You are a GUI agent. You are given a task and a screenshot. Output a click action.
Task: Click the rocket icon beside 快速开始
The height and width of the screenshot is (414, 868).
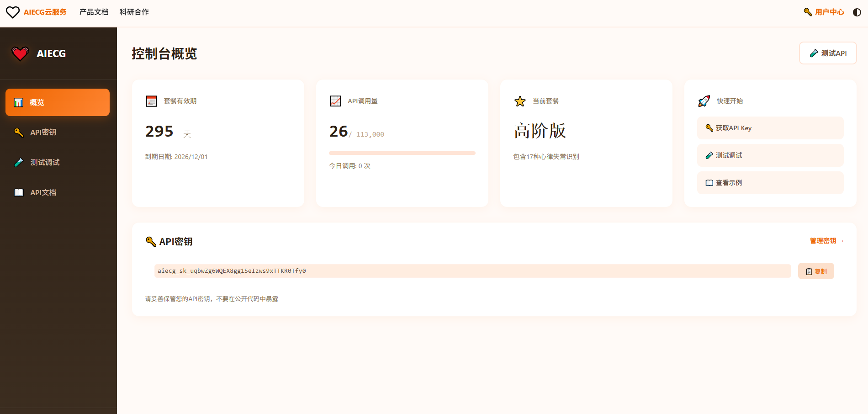(x=703, y=101)
